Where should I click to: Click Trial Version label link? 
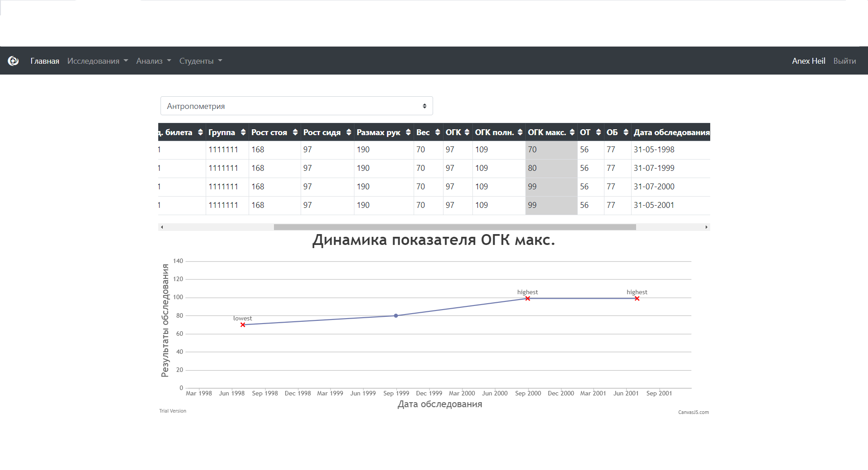(173, 411)
